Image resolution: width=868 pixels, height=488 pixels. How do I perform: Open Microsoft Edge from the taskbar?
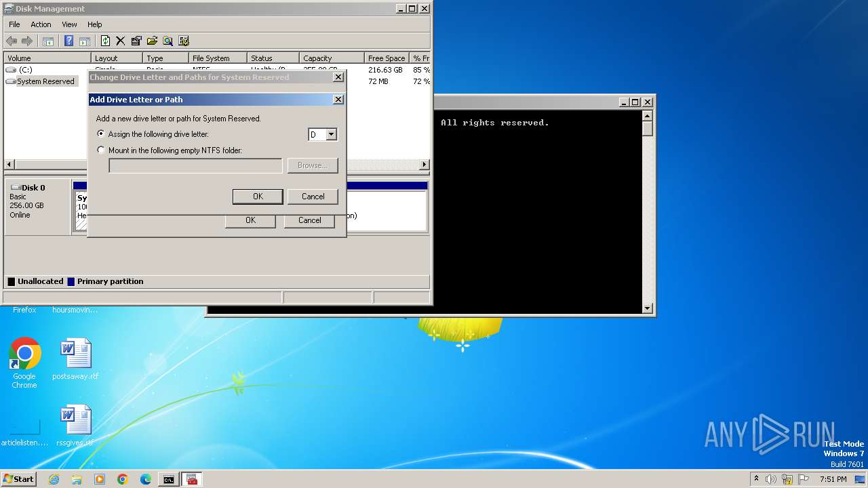pyautogui.click(x=146, y=479)
